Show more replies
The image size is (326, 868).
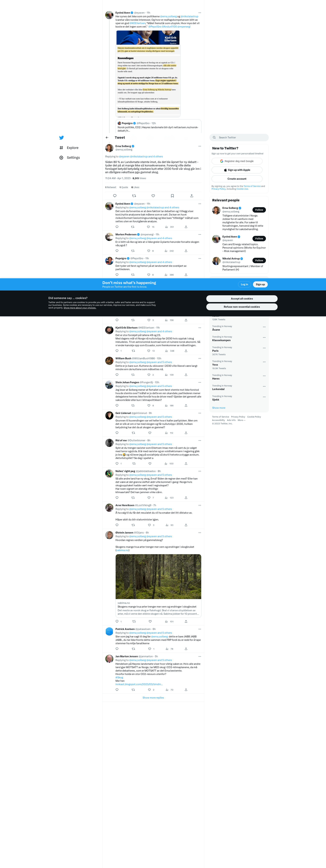tap(153, 698)
